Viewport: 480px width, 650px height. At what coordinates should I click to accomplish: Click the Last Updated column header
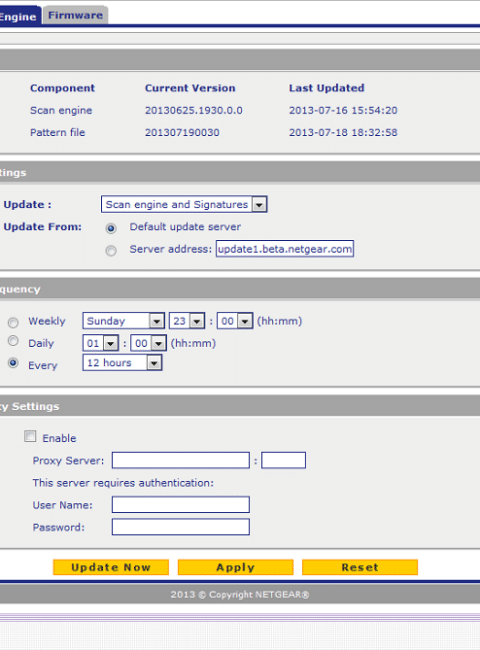pyautogui.click(x=327, y=88)
